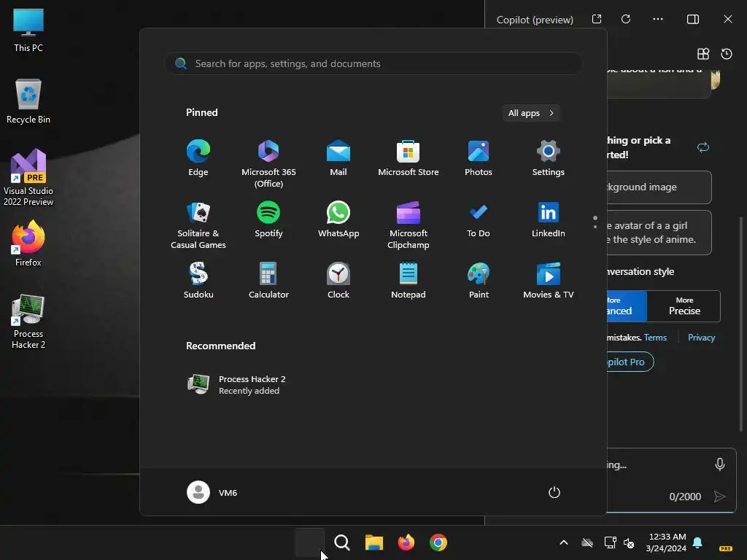747x560 pixels.
Task: Launch Microsoft Clipchamp
Action: pos(409,225)
